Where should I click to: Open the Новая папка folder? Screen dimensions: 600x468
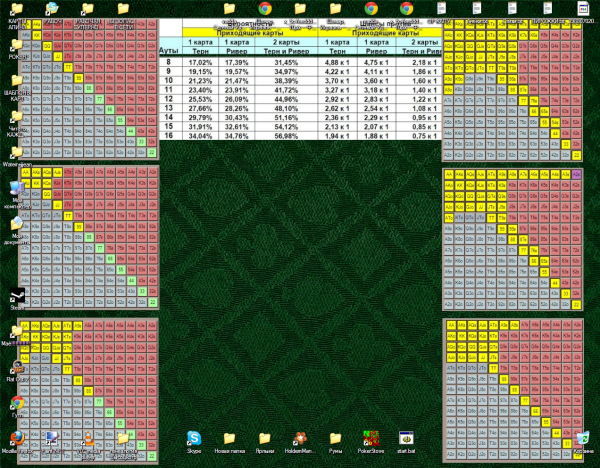(229, 438)
